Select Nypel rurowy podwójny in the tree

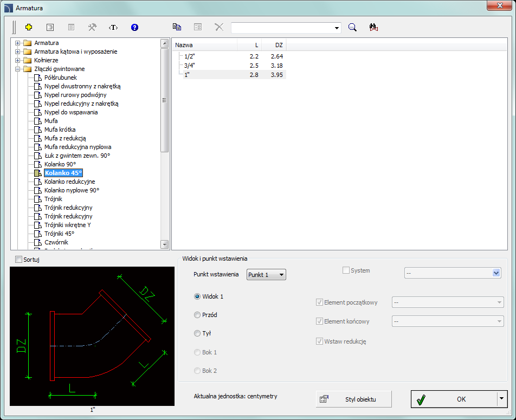click(75, 95)
